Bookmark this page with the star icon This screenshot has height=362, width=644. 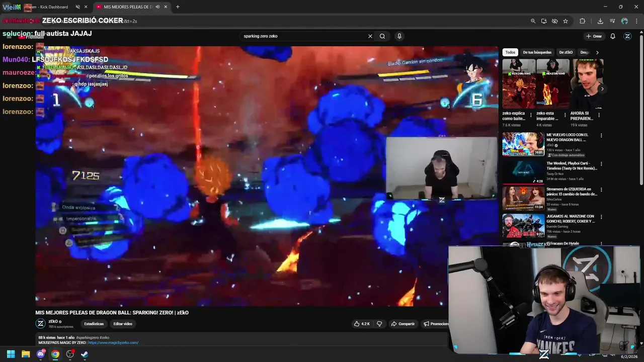pyautogui.click(x=566, y=21)
